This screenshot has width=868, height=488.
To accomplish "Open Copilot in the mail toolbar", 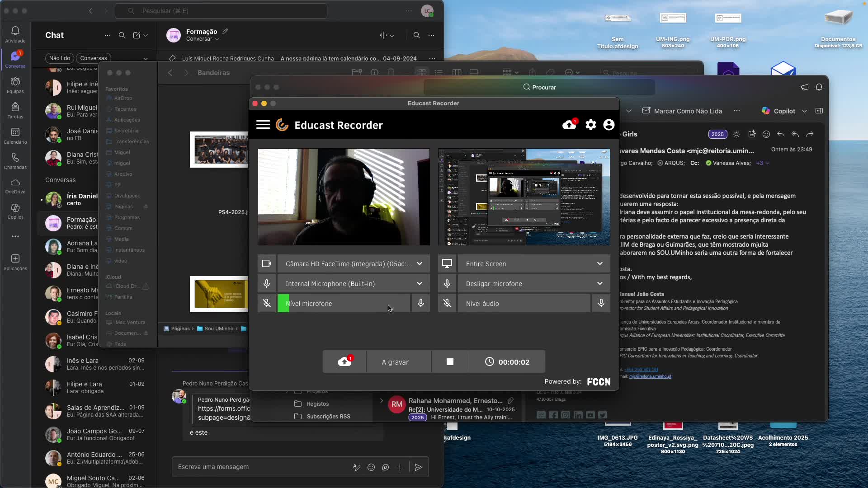I will pos(778,111).
